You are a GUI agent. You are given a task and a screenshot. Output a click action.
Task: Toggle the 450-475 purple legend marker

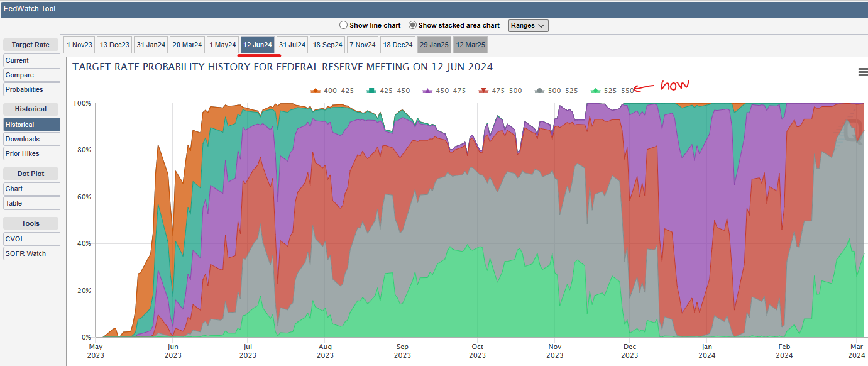[x=428, y=91]
